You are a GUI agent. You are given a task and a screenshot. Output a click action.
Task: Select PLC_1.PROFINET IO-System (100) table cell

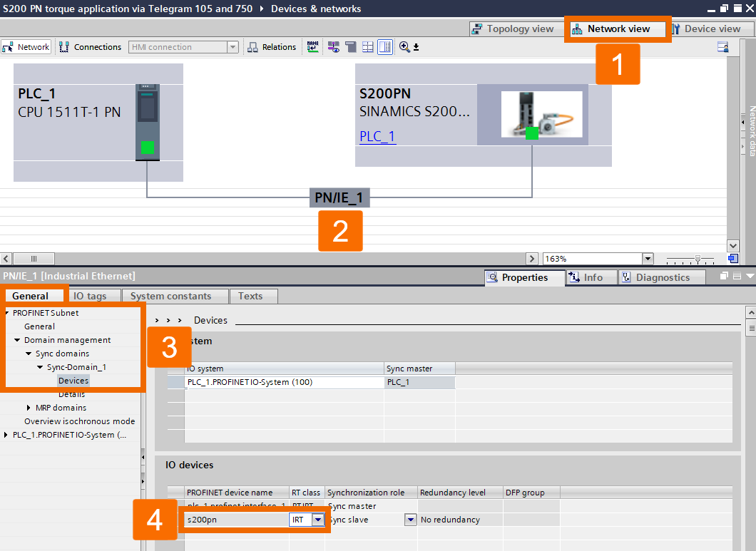[x=285, y=382]
